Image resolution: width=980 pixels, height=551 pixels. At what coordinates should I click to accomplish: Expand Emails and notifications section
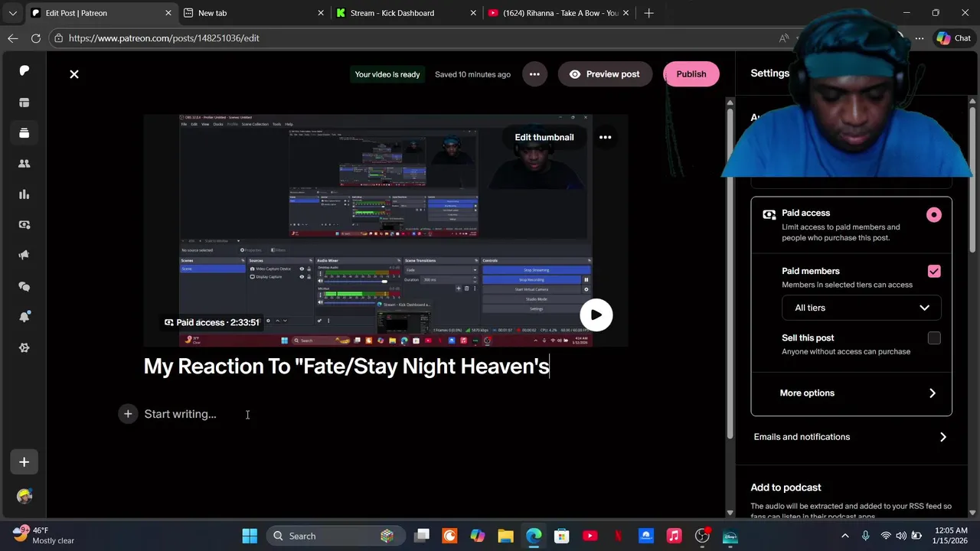(x=851, y=437)
